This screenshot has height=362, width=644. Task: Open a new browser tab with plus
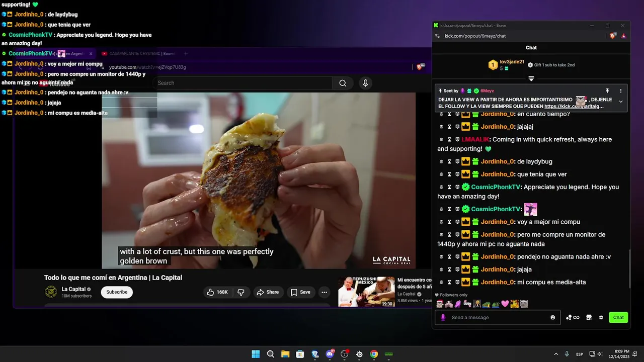(186, 53)
